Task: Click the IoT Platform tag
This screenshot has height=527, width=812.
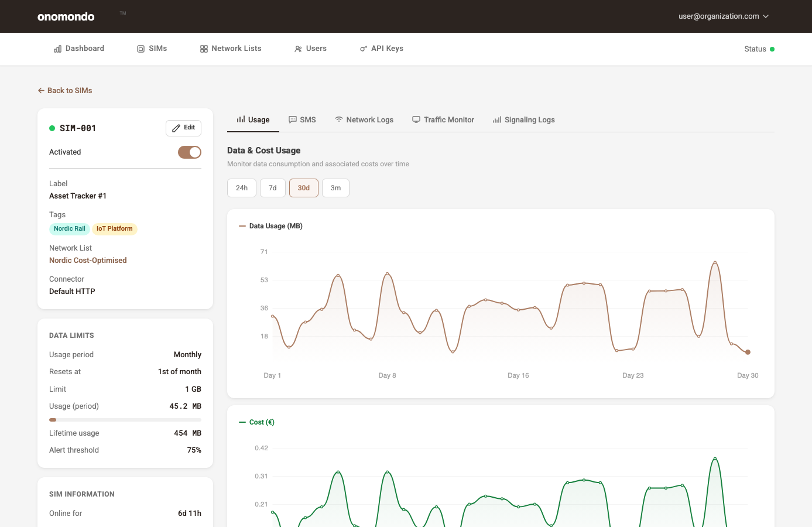Action: (115, 229)
